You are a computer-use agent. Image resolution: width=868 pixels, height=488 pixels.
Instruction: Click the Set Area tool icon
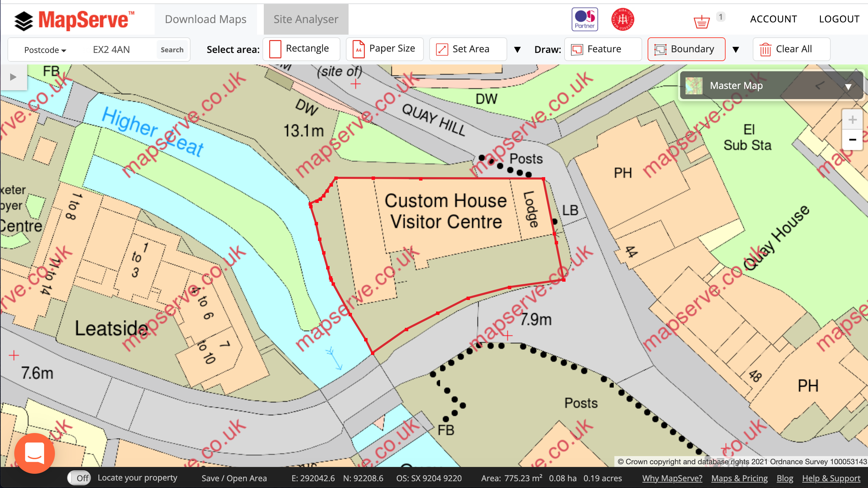440,49
